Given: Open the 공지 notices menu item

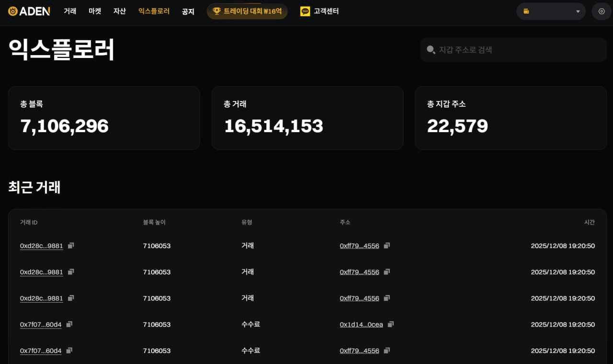Looking at the screenshot, I should coord(188,11).
